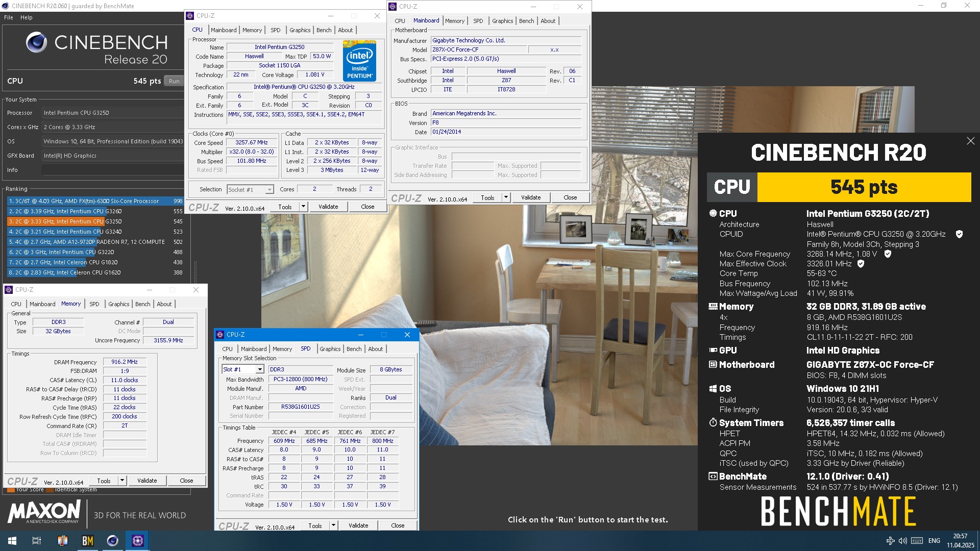Click the shield icon beside CPUID line
The height and width of the screenshot is (551, 980).
coord(959,234)
